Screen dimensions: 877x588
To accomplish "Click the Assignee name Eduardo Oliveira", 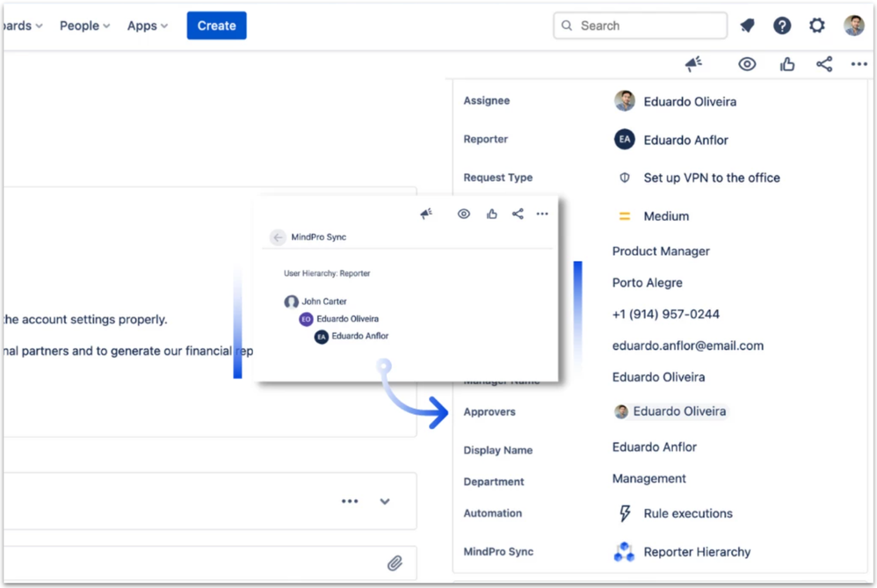I will pyautogui.click(x=690, y=102).
